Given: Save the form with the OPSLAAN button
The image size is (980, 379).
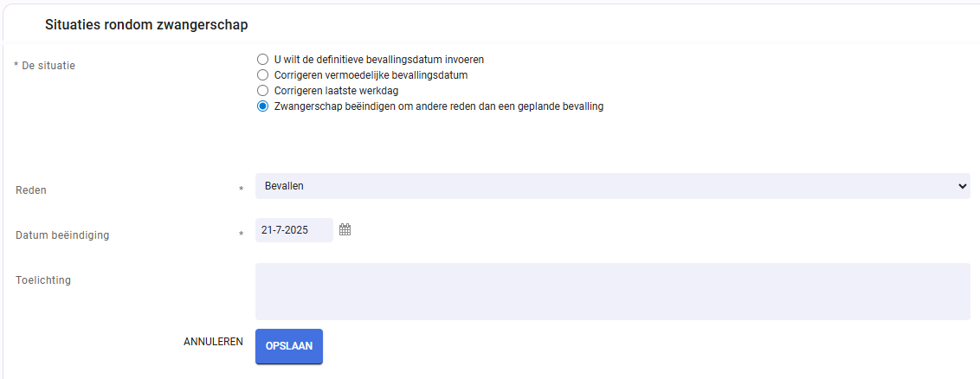Looking at the screenshot, I should [x=289, y=346].
